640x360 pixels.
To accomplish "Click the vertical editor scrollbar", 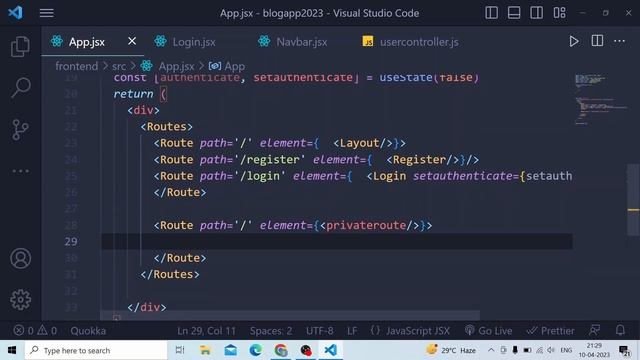I will tap(633, 200).
